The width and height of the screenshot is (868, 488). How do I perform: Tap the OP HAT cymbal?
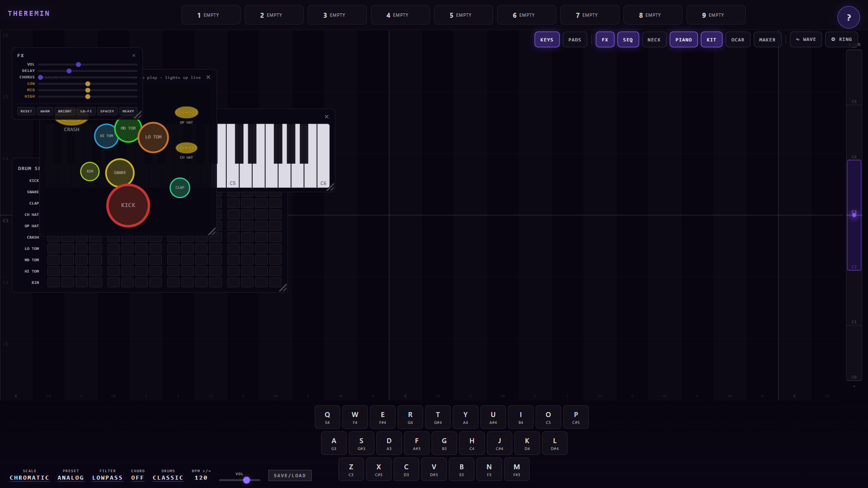click(x=186, y=112)
